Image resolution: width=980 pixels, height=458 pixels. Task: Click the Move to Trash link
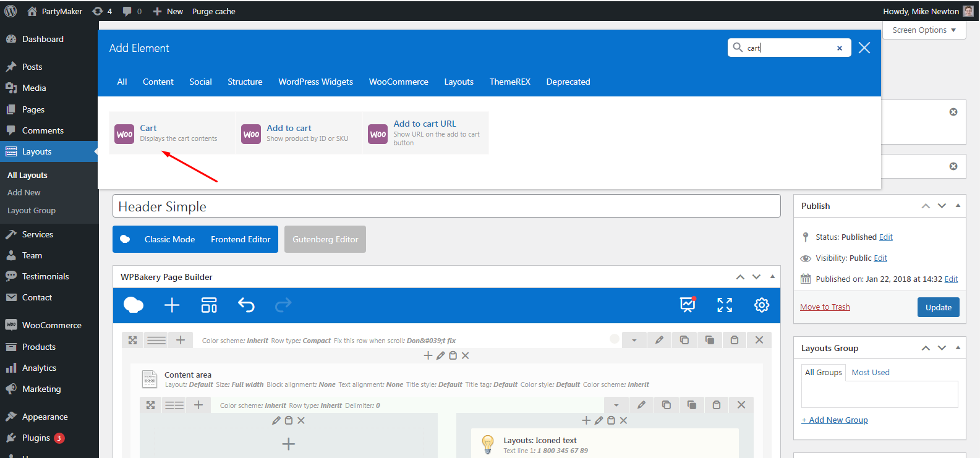[825, 307]
